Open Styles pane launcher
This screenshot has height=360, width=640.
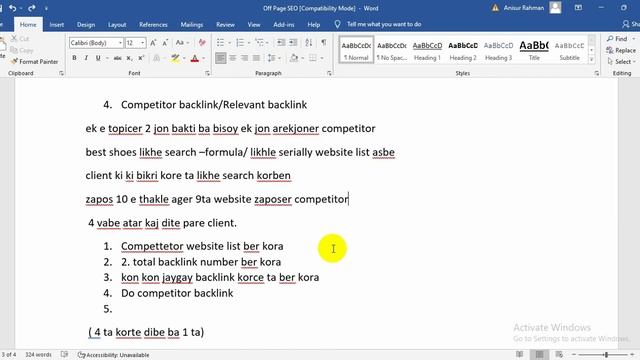[x=597, y=73]
